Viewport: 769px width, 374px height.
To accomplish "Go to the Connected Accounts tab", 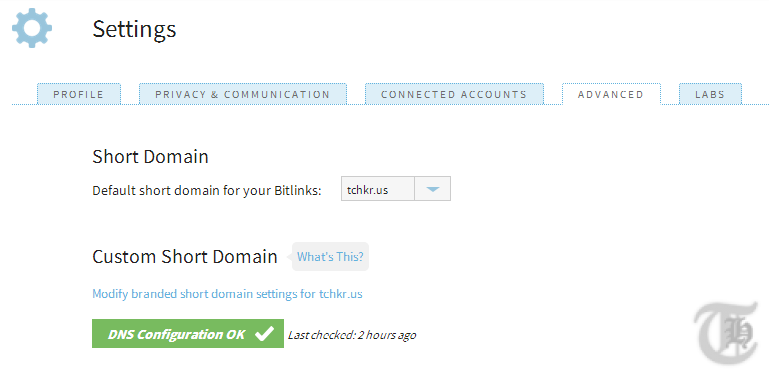I will [454, 94].
